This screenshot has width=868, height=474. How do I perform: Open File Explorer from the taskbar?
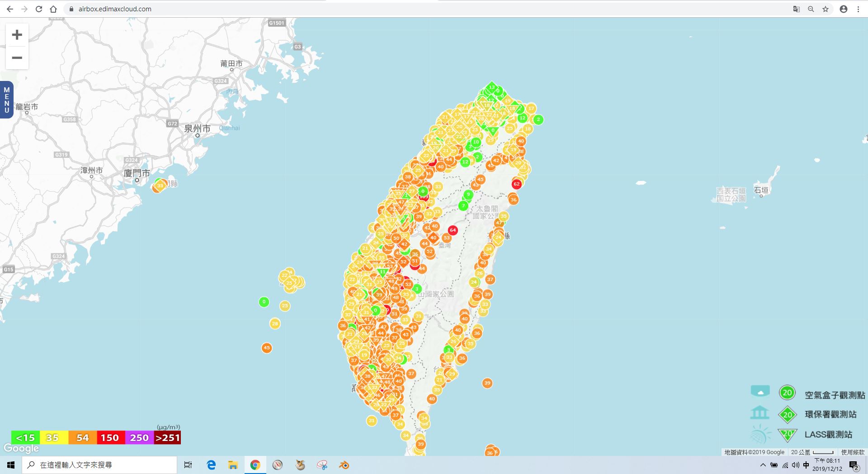(x=233, y=465)
